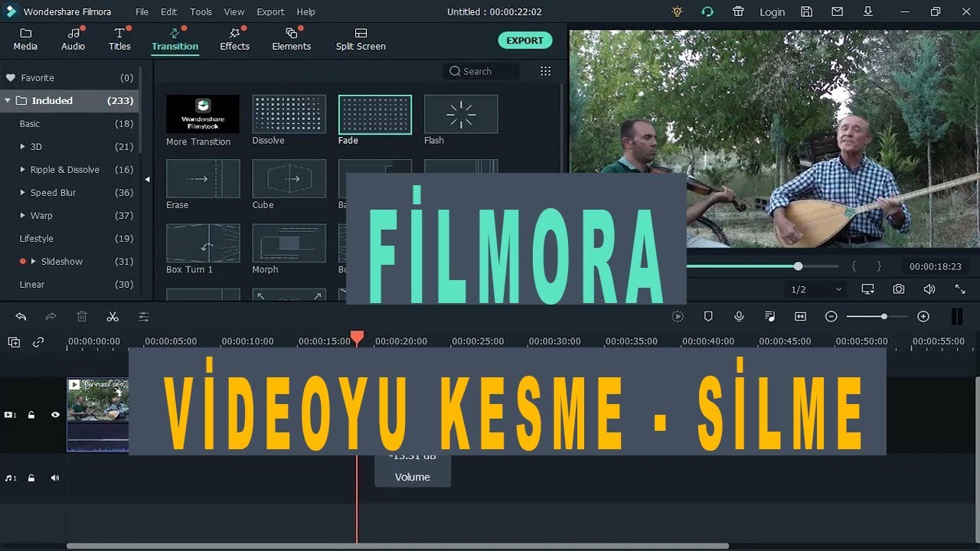
Task: Open the Edit menu
Action: point(168,11)
